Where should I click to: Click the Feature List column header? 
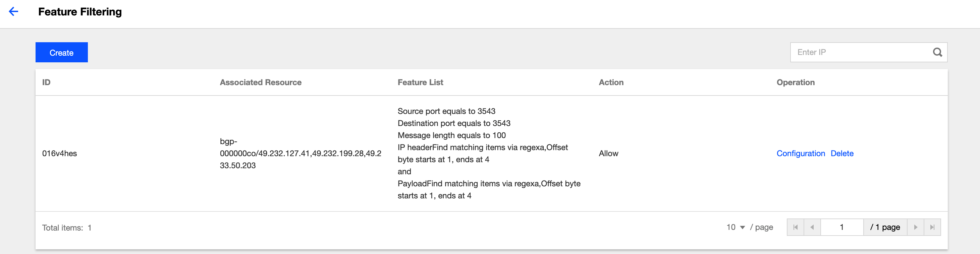[x=420, y=82]
